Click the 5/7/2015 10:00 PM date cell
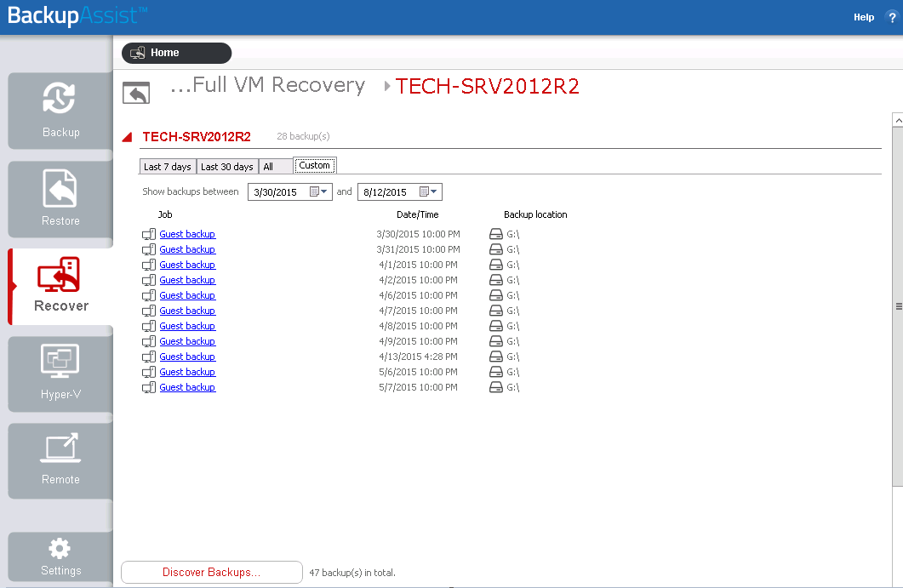Screen dimensions: 903x588 [x=418, y=387]
